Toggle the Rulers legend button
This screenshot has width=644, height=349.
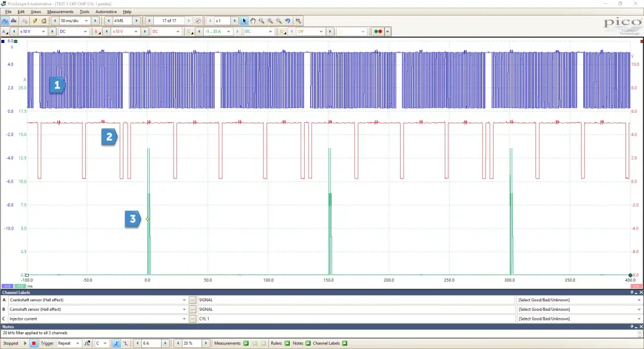coord(287,344)
